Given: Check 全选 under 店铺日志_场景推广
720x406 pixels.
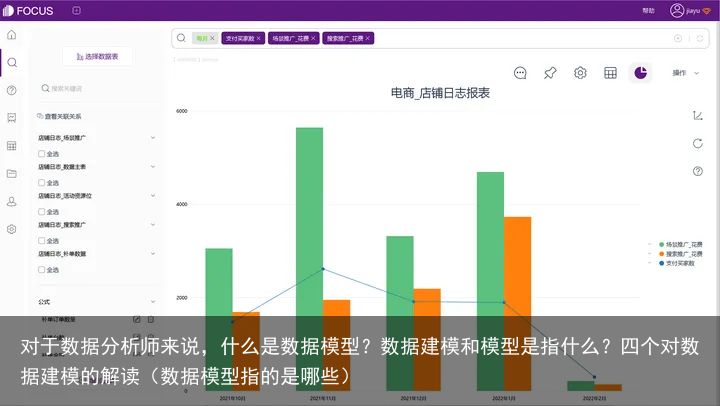Looking at the screenshot, I should tap(42, 154).
